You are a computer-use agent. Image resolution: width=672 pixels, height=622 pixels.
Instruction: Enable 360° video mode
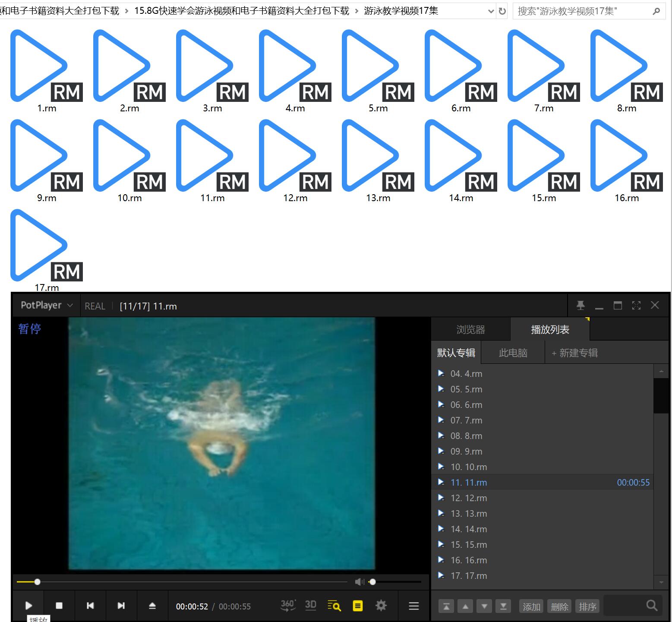tap(288, 605)
